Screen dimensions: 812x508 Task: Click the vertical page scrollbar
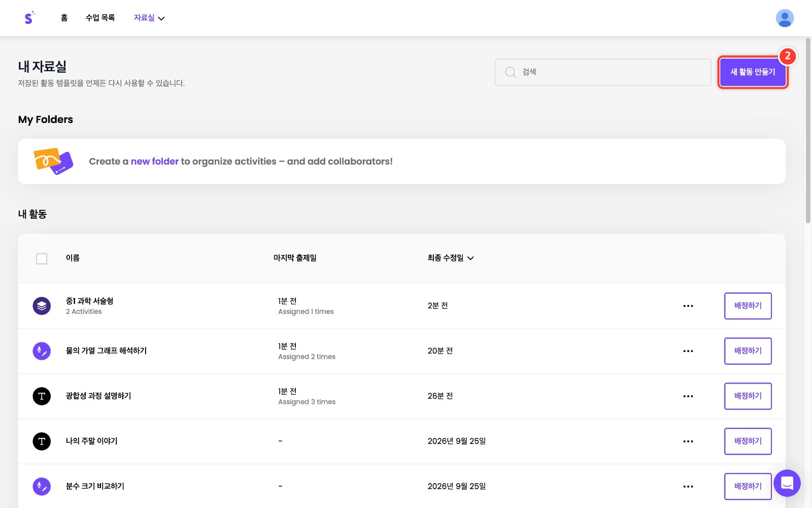[x=808, y=130]
